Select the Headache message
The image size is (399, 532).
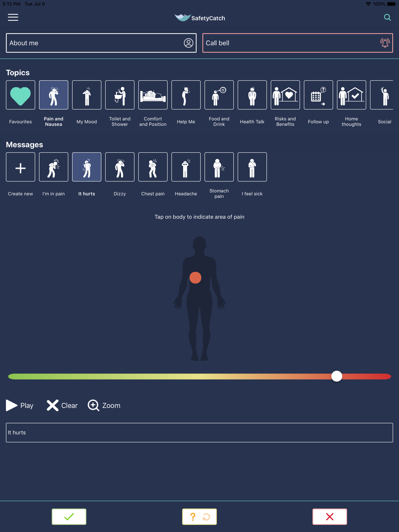[x=186, y=167]
